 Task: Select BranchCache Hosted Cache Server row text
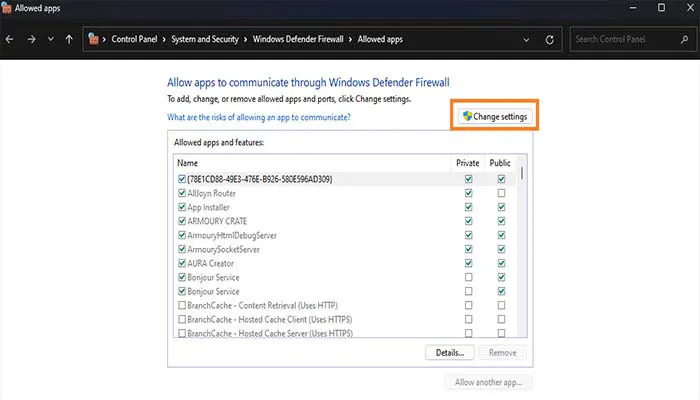click(270, 333)
